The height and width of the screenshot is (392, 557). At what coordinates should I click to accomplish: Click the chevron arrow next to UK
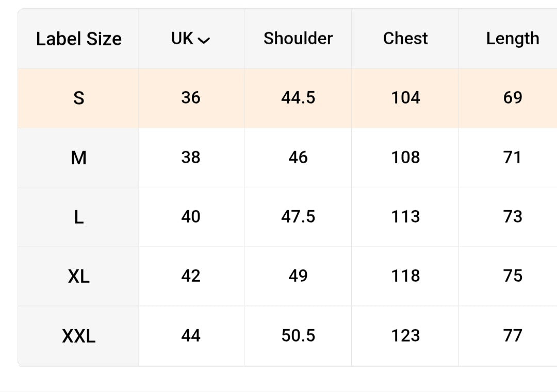tap(204, 41)
